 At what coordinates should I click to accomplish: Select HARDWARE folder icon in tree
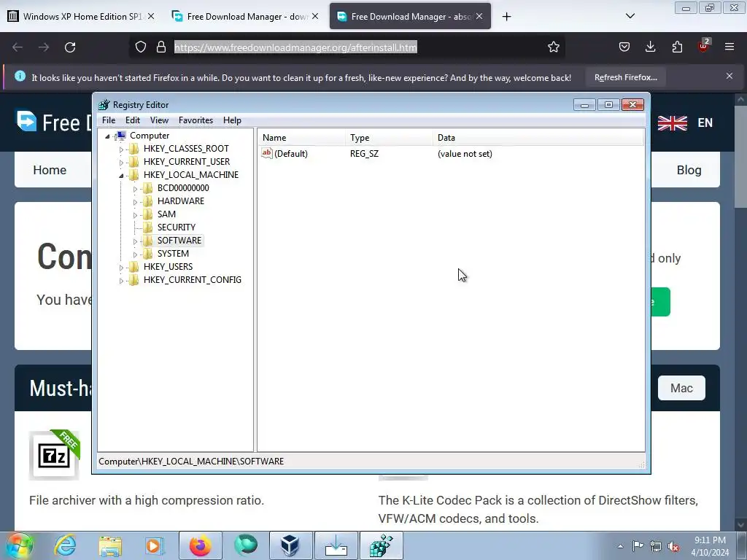(148, 201)
